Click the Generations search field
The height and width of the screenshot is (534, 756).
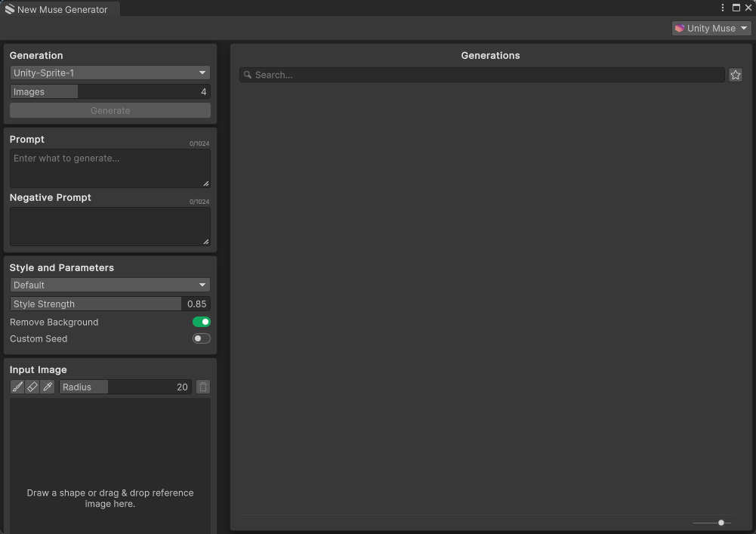tap(482, 75)
